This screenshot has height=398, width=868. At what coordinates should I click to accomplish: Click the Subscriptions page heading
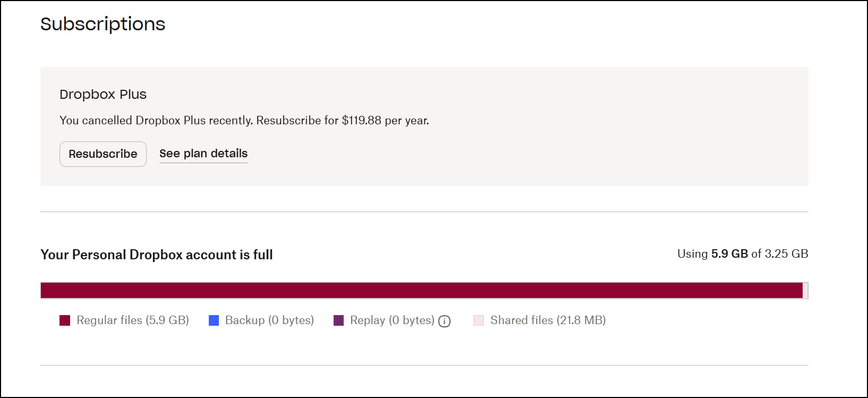pos(103,24)
